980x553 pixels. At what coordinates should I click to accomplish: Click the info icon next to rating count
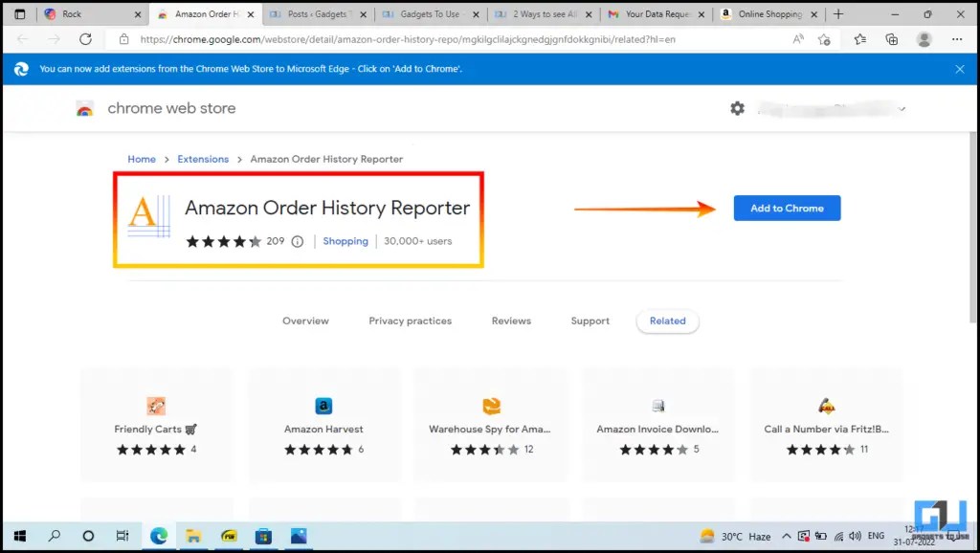pyautogui.click(x=297, y=241)
